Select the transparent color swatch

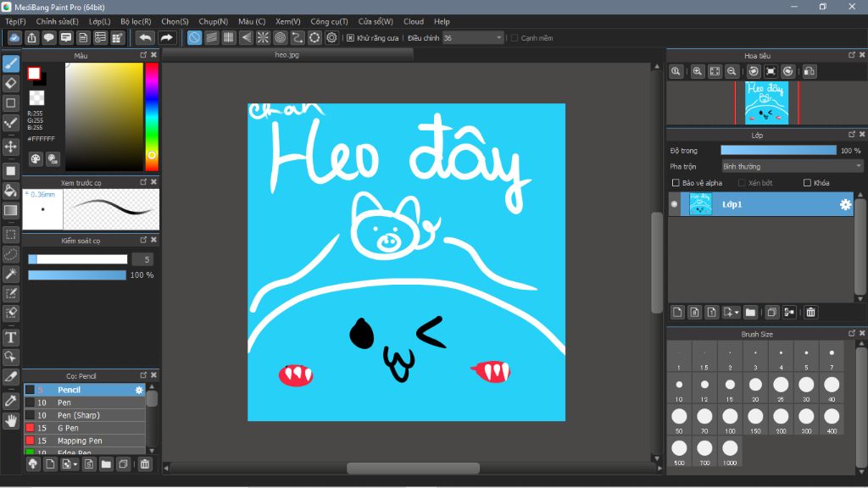click(x=36, y=98)
